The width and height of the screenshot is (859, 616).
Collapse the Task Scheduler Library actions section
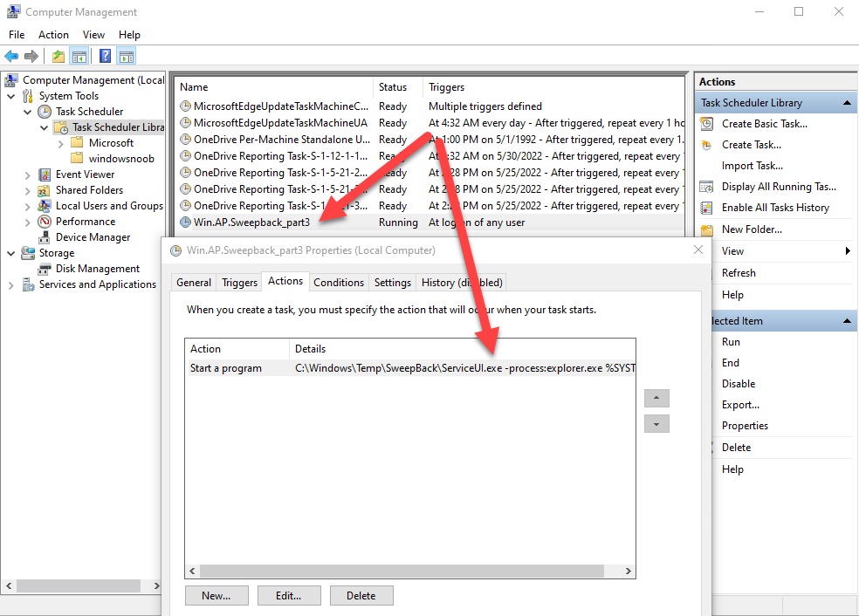[847, 103]
